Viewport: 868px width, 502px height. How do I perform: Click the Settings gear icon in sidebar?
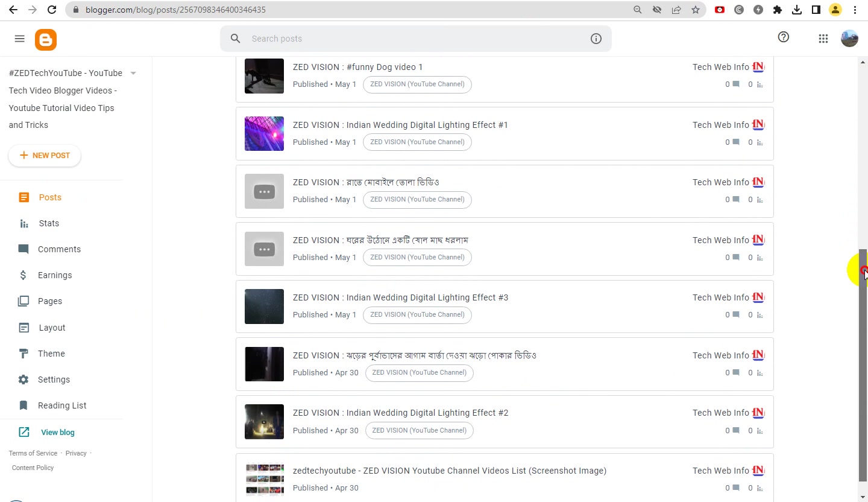click(24, 380)
